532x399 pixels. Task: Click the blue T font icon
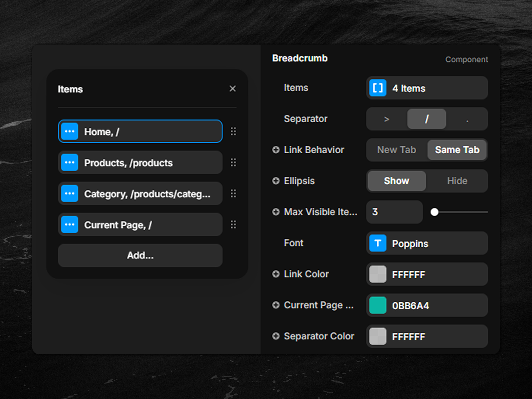pos(378,243)
